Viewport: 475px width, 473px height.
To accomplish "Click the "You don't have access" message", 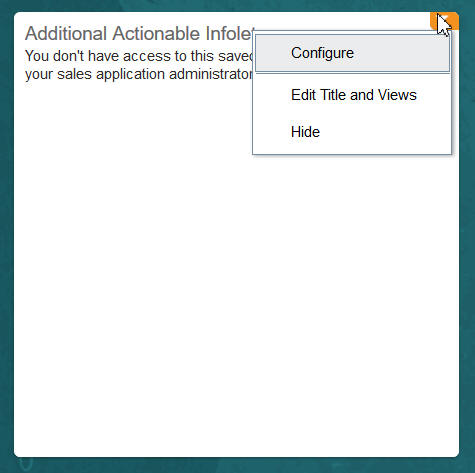I will click(x=139, y=56).
